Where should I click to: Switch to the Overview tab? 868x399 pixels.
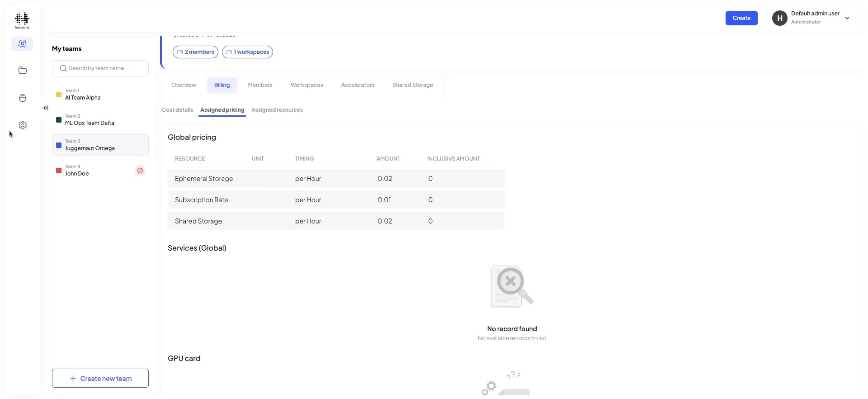[x=184, y=85]
